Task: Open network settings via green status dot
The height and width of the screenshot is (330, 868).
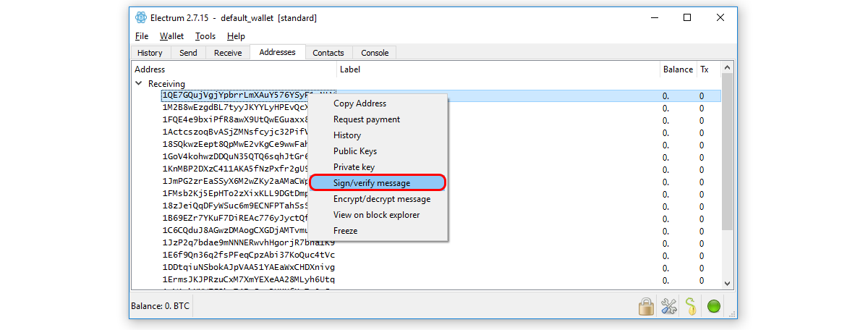Action: [x=714, y=306]
